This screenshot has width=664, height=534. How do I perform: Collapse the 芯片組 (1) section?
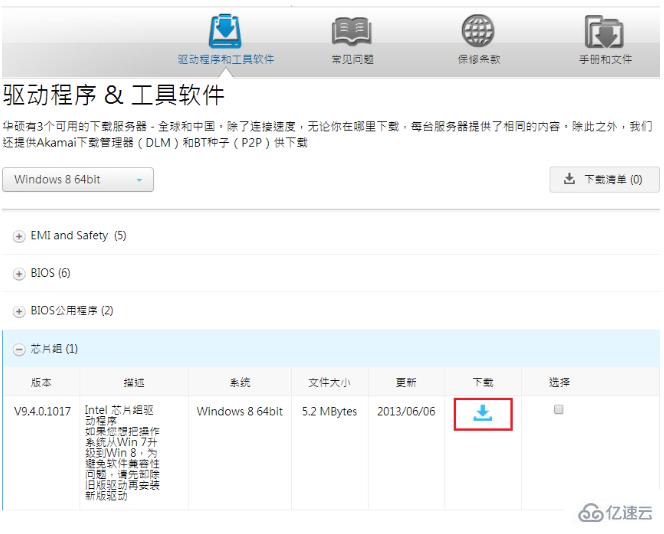[19, 350]
